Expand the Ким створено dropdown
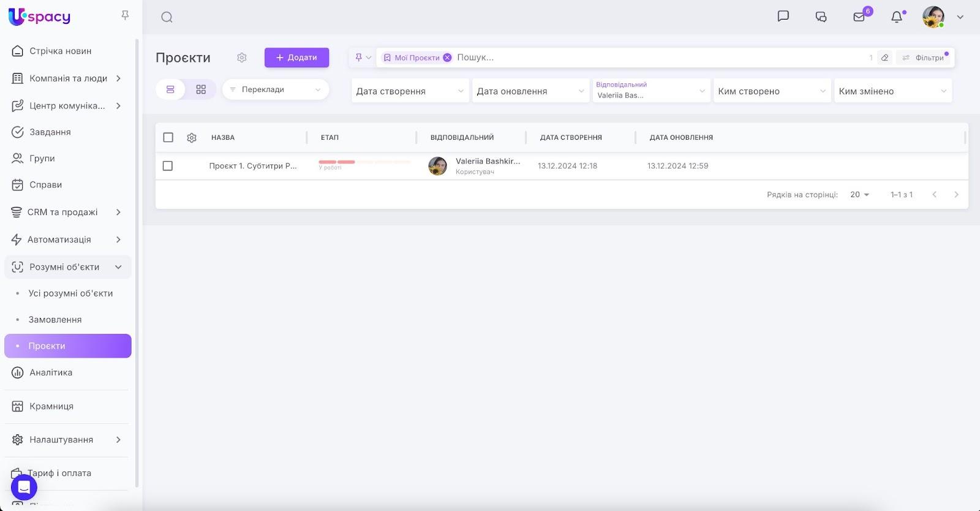The height and width of the screenshot is (511, 980). click(x=772, y=91)
